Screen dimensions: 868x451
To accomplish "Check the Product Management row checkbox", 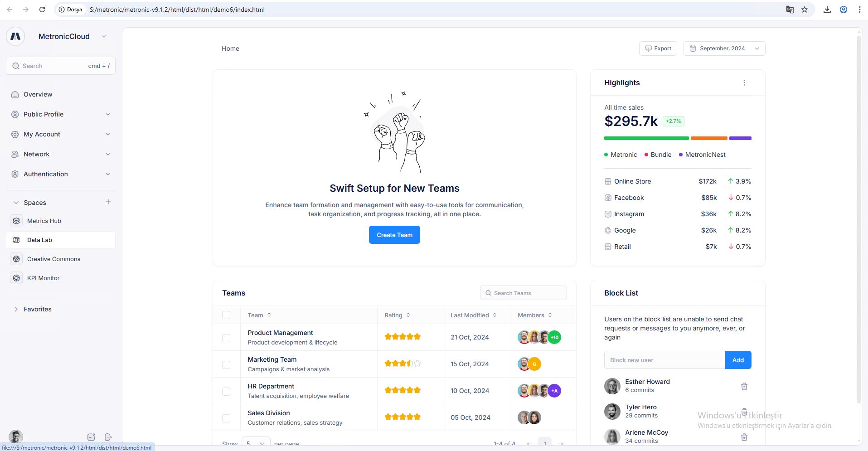I will [x=226, y=338].
